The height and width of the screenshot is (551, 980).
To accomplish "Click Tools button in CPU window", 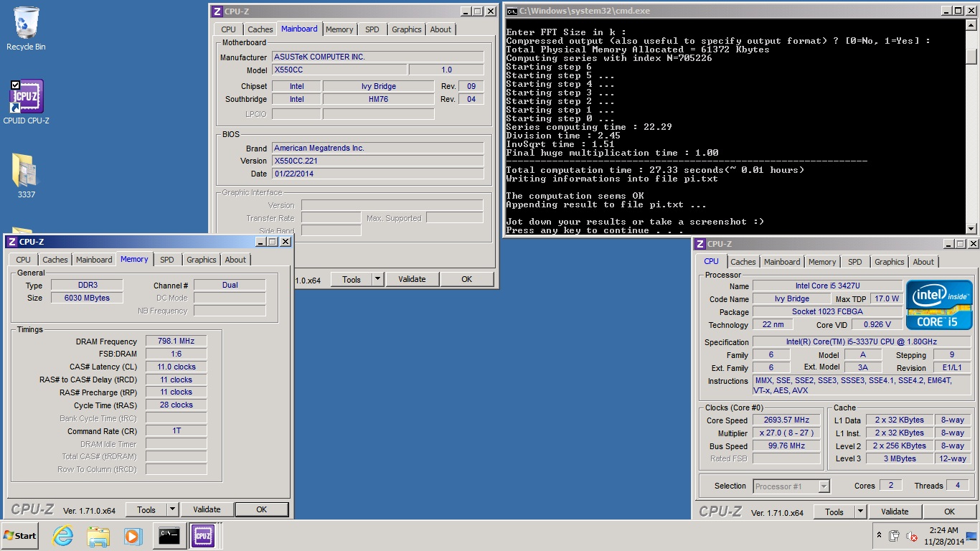I will click(x=834, y=512).
